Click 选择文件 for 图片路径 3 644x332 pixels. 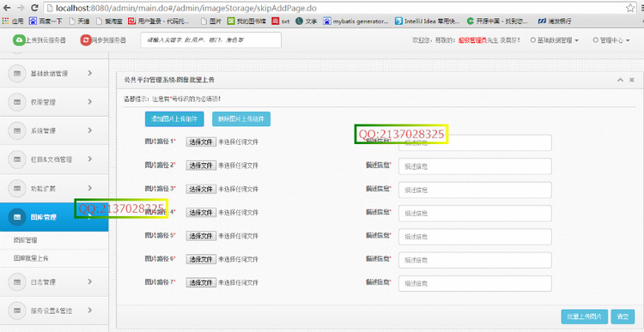point(201,189)
